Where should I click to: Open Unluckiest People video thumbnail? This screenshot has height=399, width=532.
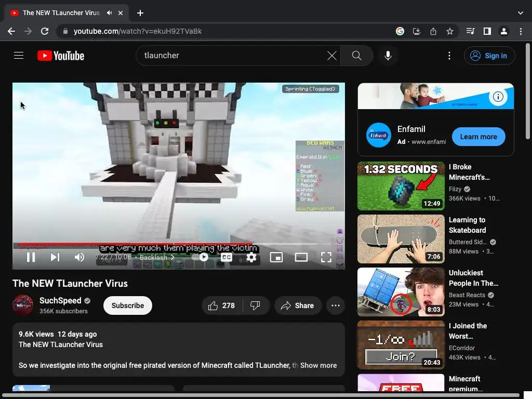pos(401,292)
